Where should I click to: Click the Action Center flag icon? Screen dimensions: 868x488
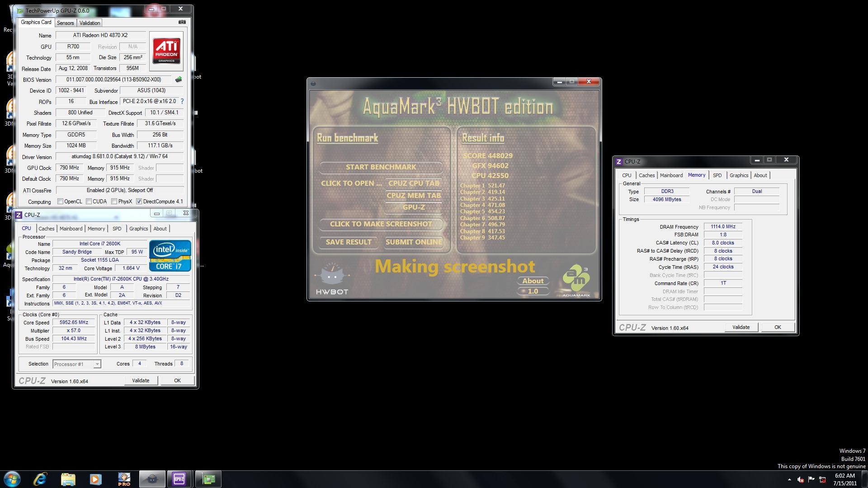(x=811, y=479)
